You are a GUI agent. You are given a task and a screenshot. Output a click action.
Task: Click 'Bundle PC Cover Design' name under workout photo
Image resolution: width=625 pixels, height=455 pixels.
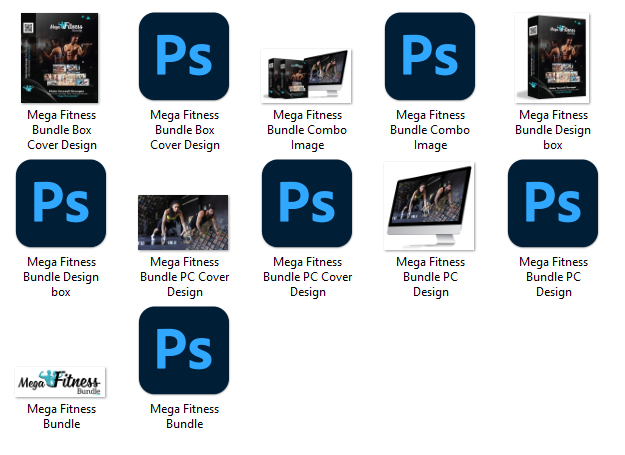[x=185, y=277]
